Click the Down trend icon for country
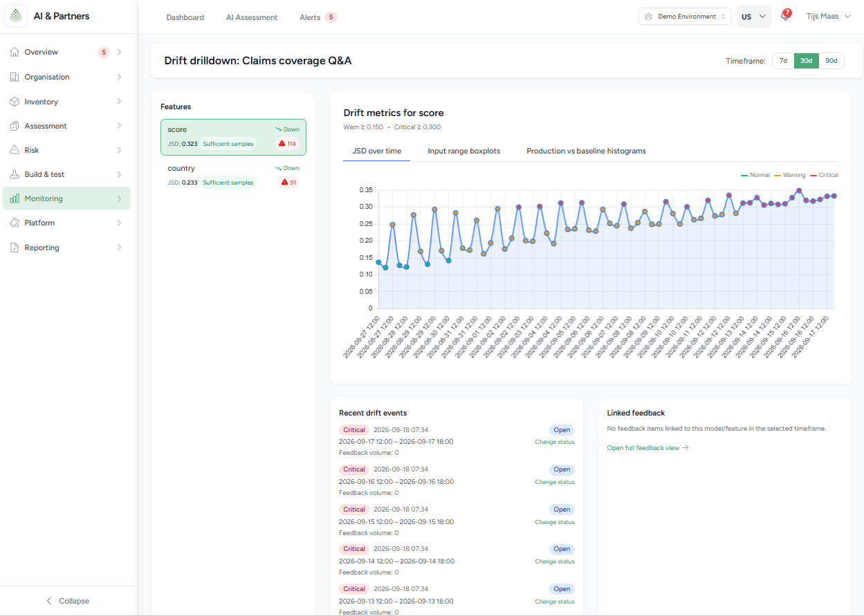Screen dimensions: 864x616 (278, 168)
